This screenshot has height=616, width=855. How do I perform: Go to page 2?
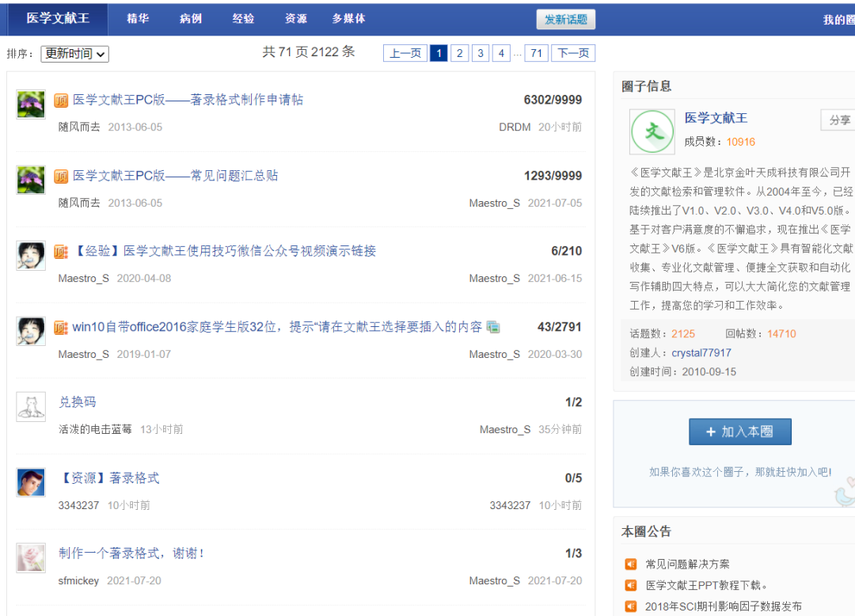click(460, 53)
